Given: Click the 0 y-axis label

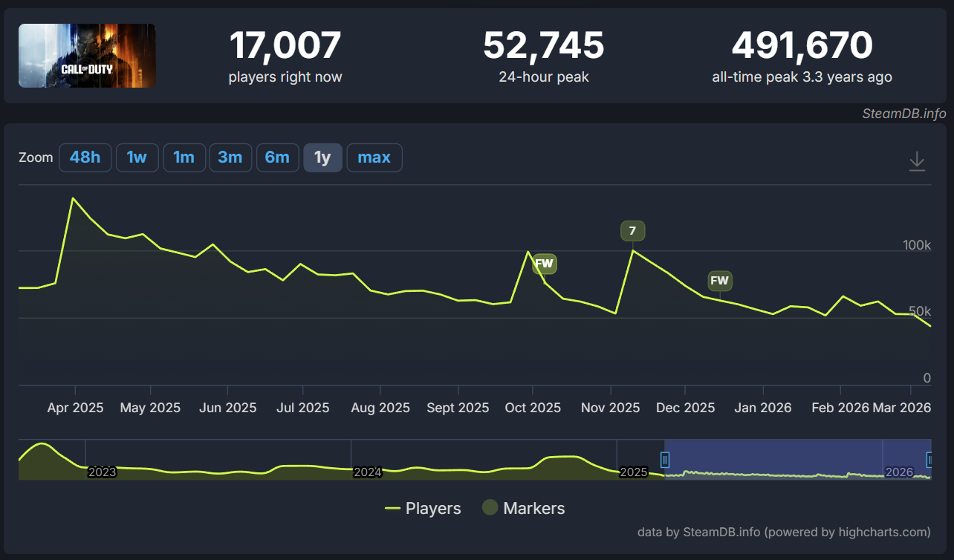Looking at the screenshot, I should [x=927, y=379].
